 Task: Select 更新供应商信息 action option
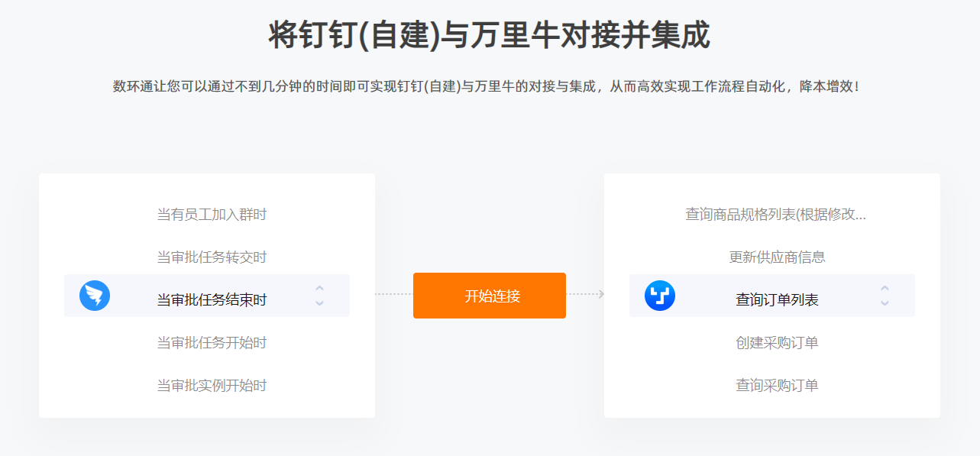pos(777,257)
